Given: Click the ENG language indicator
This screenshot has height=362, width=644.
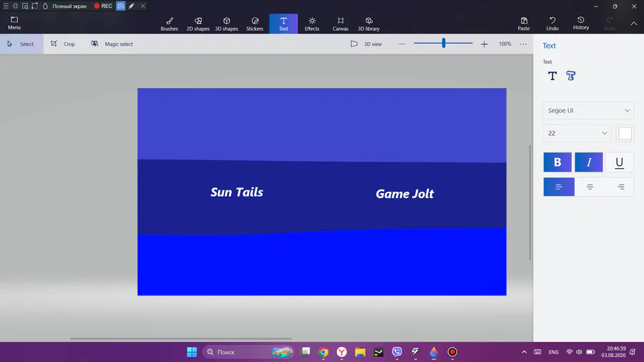Looking at the screenshot, I should pos(554,352).
